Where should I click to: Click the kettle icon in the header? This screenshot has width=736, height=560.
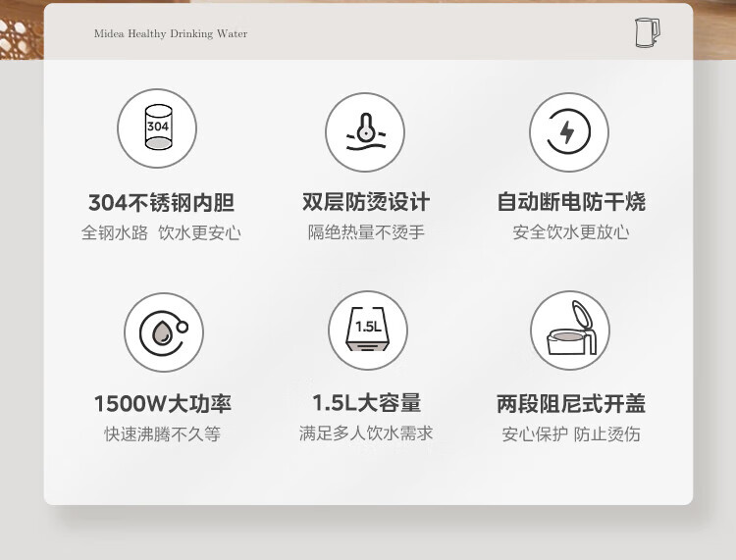(647, 32)
